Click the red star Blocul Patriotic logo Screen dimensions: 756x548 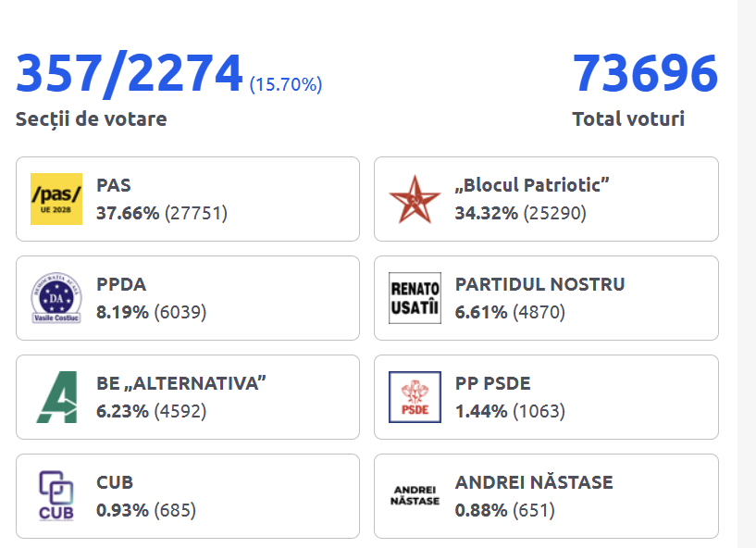coord(415,199)
